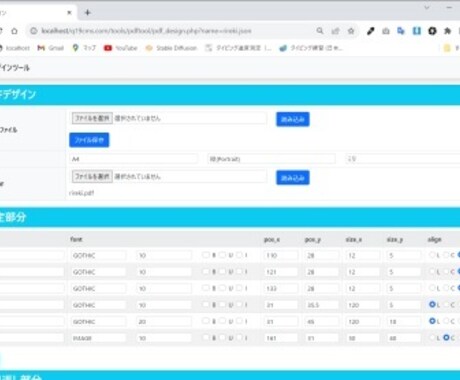Click the align column header
Screen dimensions: 460x380
click(x=435, y=239)
